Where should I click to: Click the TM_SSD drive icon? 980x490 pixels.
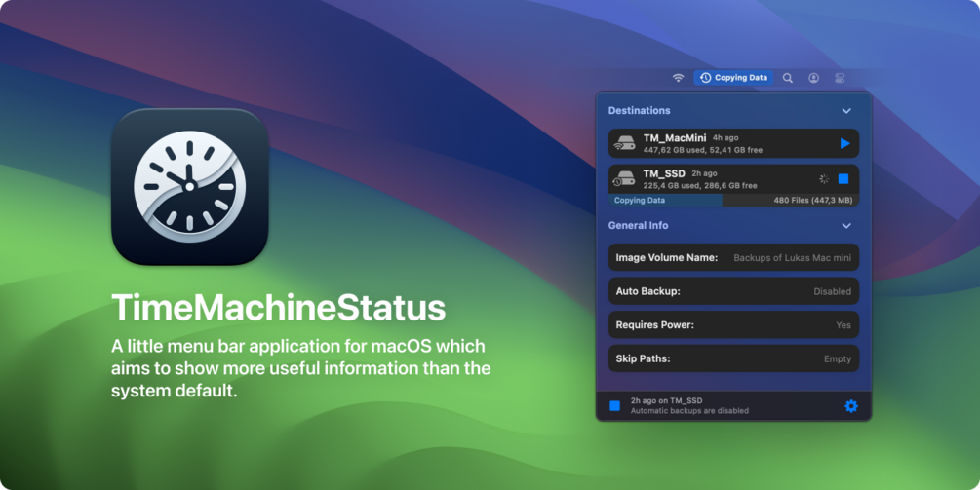coord(624,179)
